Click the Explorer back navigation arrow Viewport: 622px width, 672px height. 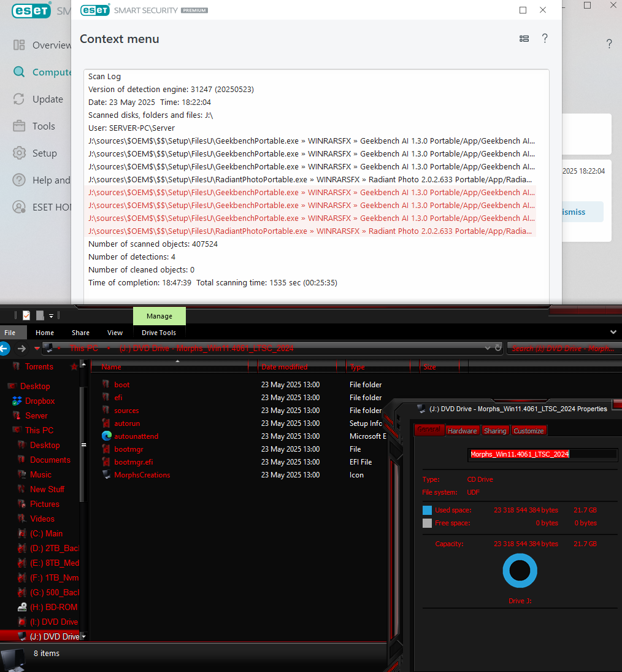click(5, 349)
